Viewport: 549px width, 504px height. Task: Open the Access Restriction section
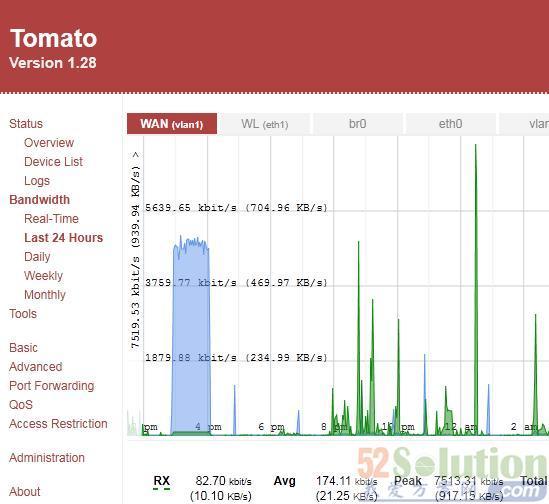pyautogui.click(x=58, y=424)
